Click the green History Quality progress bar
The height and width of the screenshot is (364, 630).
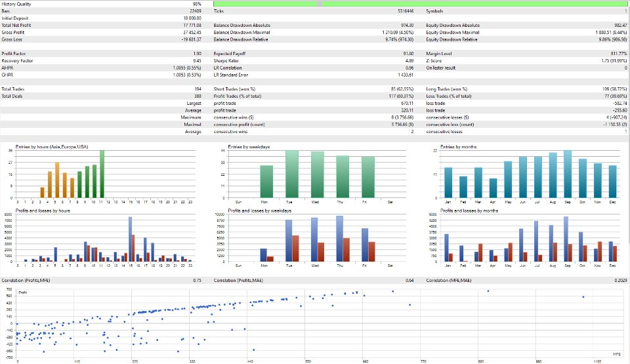(420, 4)
